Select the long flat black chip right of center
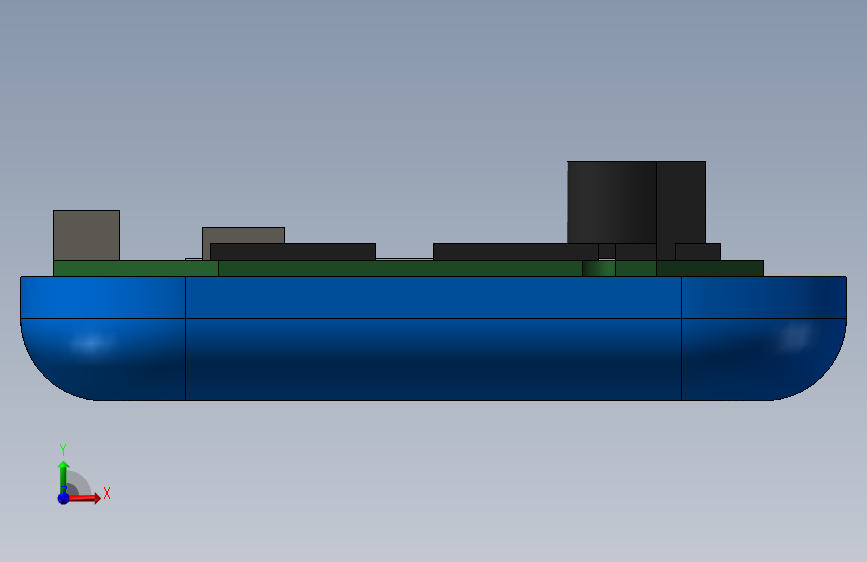 (515, 252)
